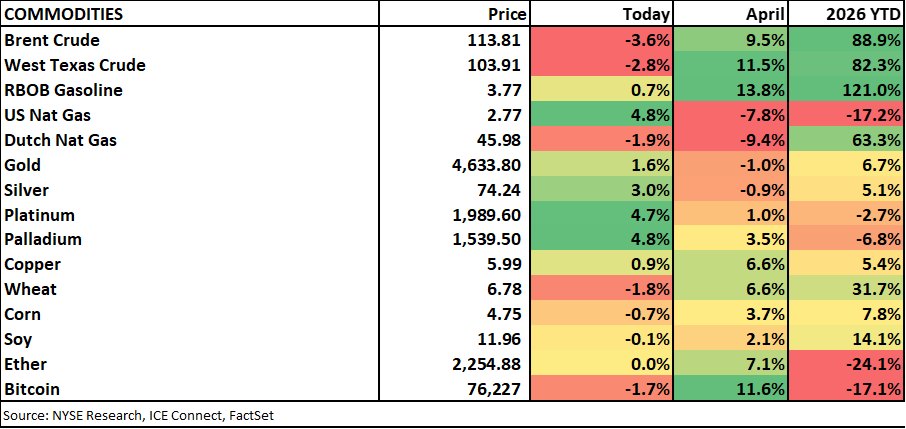
Task: Click the Corn price 4.75
Action: pyautogui.click(x=505, y=315)
